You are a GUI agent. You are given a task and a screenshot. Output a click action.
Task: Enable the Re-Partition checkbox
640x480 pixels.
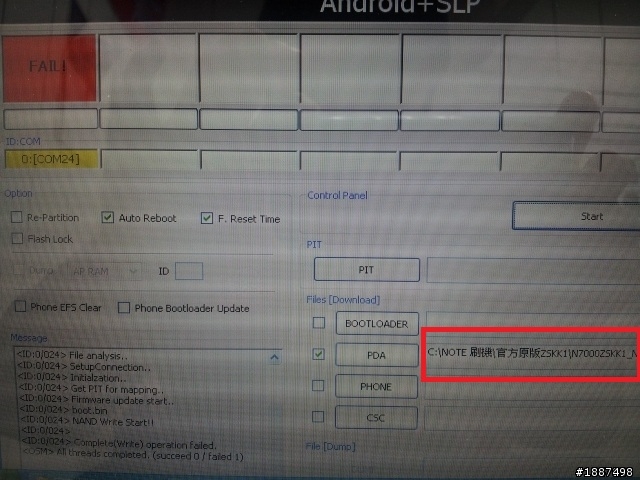pos(17,217)
